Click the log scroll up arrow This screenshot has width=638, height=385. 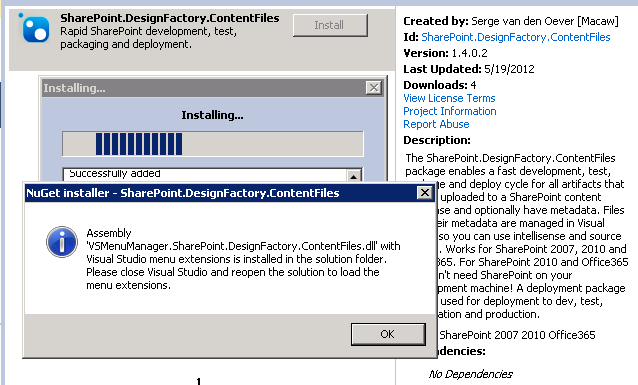(353, 176)
